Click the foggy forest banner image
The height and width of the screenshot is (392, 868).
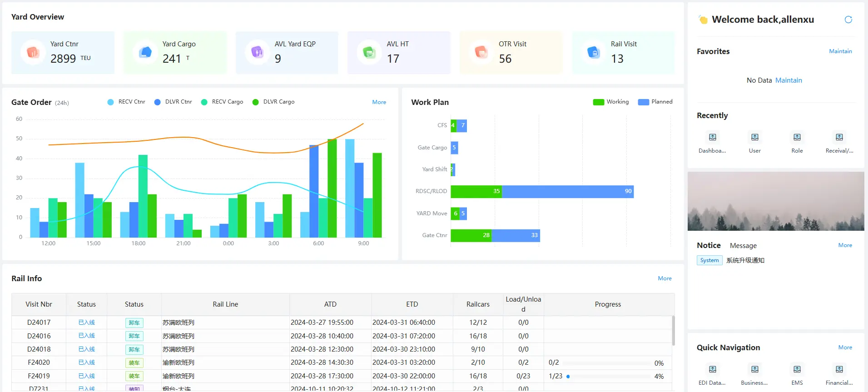tap(776, 201)
